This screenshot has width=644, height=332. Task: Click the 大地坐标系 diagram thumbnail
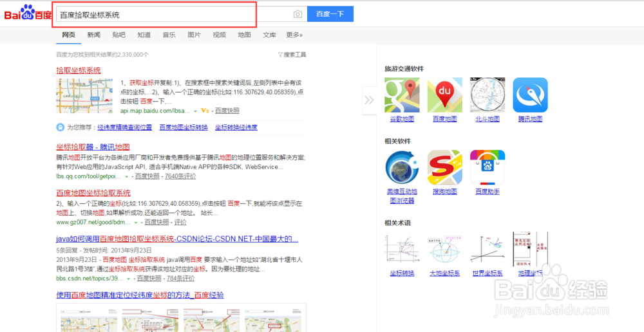(445, 249)
